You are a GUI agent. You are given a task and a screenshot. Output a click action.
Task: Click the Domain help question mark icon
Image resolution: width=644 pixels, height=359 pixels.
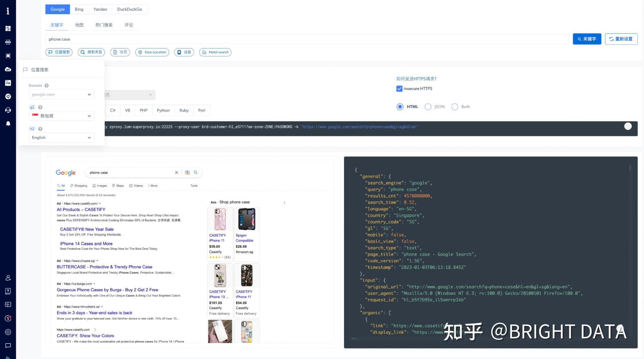[x=46, y=85]
